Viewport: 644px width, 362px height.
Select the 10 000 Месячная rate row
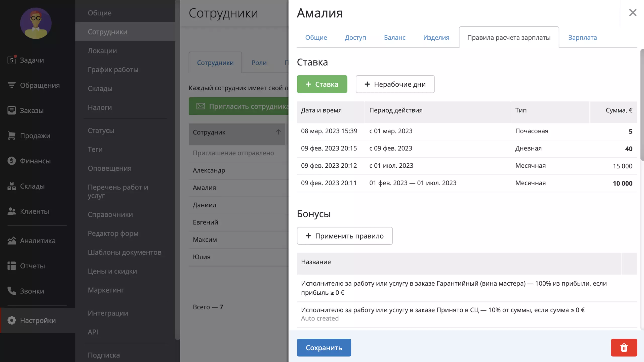[x=467, y=183]
